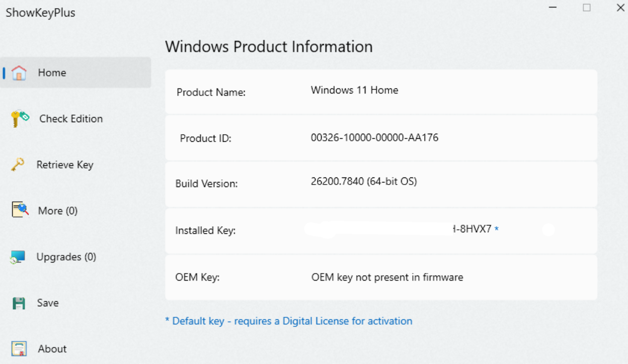Screen dimensions: 628x364
Task: Click the Build Version label
Action: 206,184
